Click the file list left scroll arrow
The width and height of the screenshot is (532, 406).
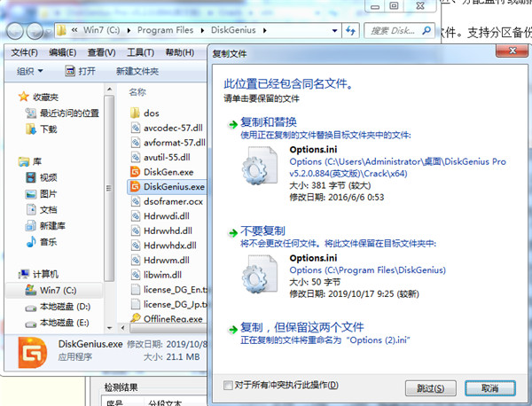(x=123, y=328)
